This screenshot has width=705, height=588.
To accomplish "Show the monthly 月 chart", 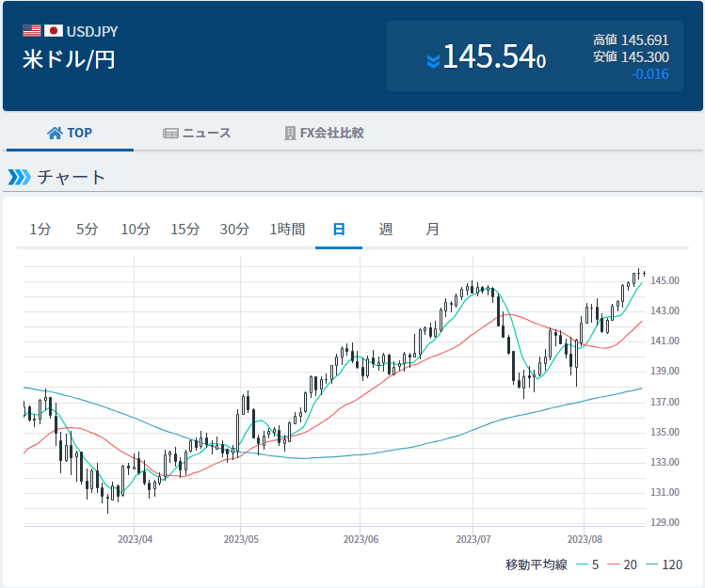I will [432, 229].
